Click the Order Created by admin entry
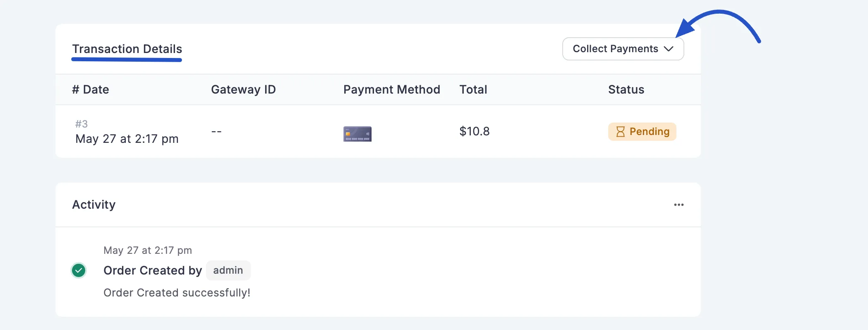 tap(153, 270)
